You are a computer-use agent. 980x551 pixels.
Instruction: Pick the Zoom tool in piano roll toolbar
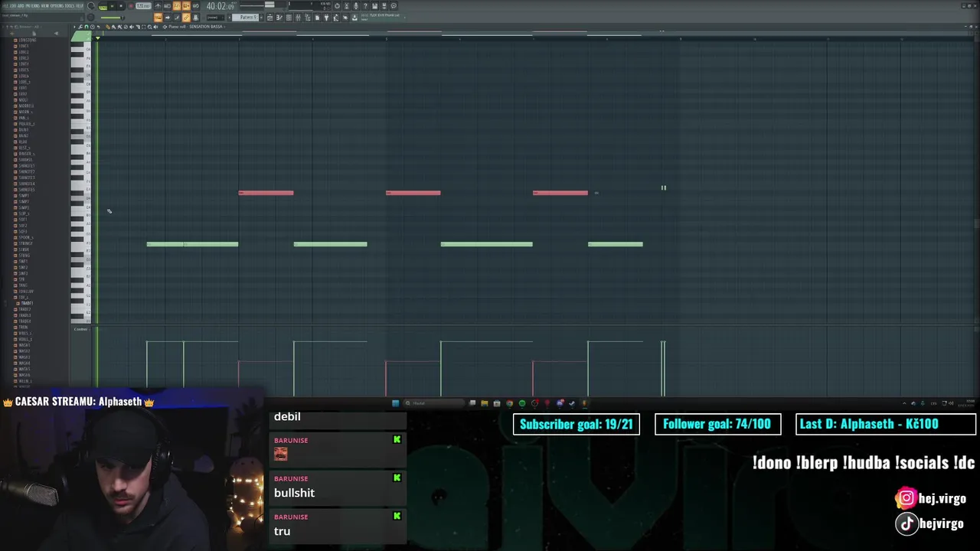click(149, 27)
